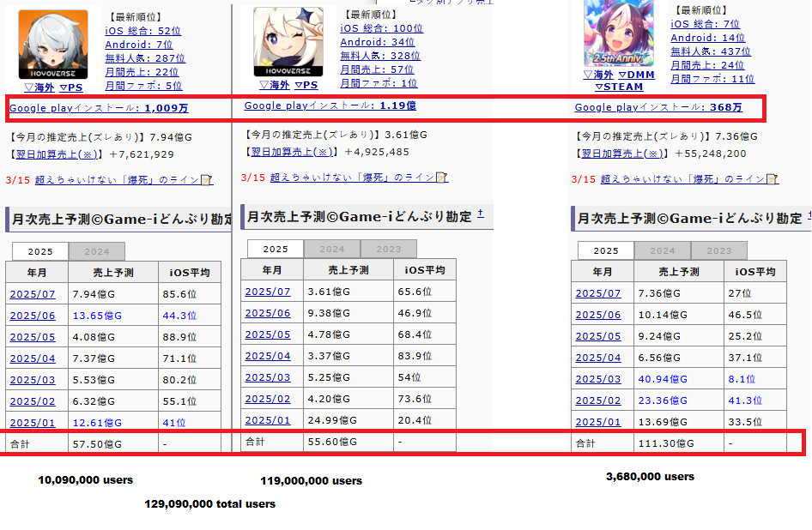Expand ▽海外 link beside ▽DMM
The width and height of the screenshot is (812, 530).
598,75
